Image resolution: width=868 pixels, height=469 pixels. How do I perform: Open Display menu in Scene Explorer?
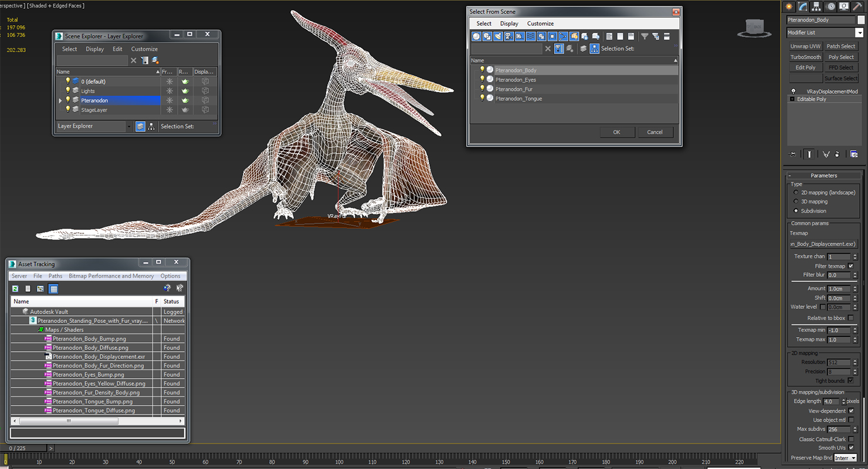(94, 49)
